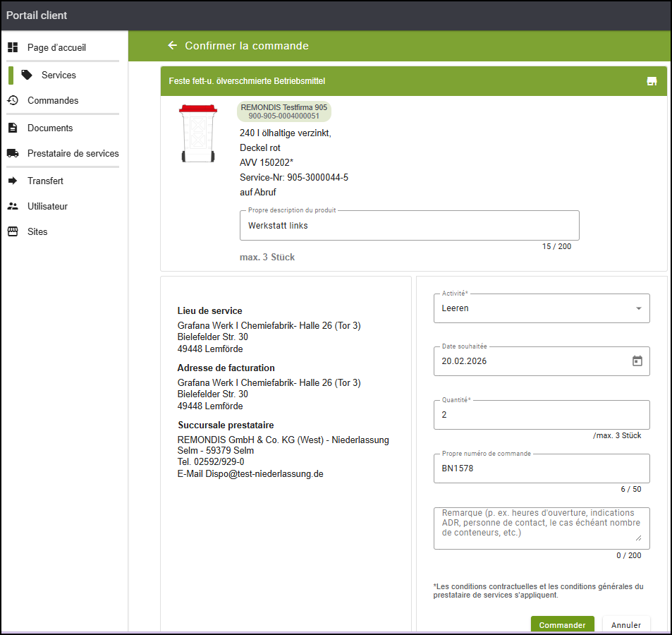This screenshot has height=635, width=672.
Task: Click the red-lid container thumbnail image
Action: (197, 134)
